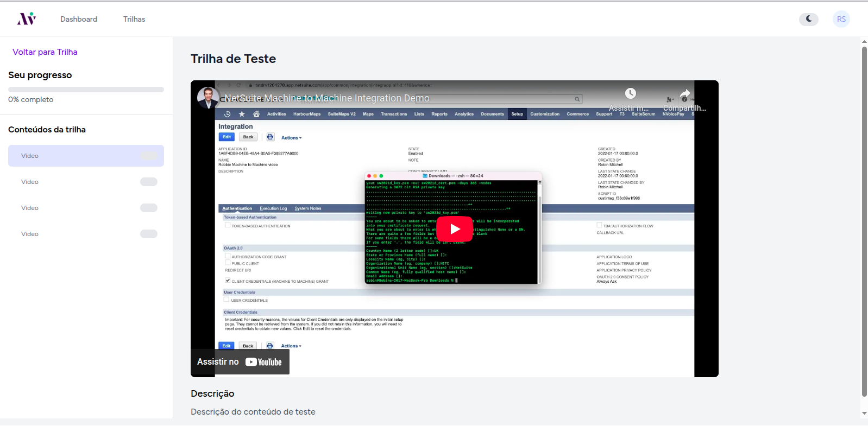This screenshot has height=426, width=868.
Task: Click the page scrollbar up arrow
Action: point(864,42)
